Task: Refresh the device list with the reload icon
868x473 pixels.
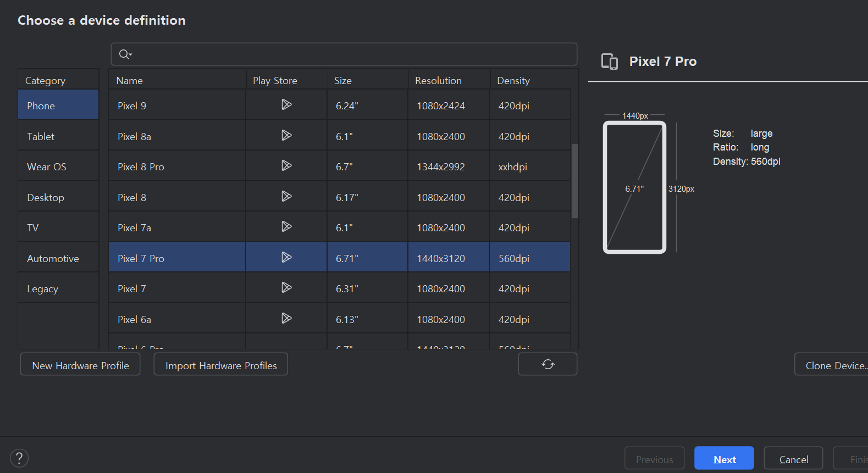Action: coord(548,364)
